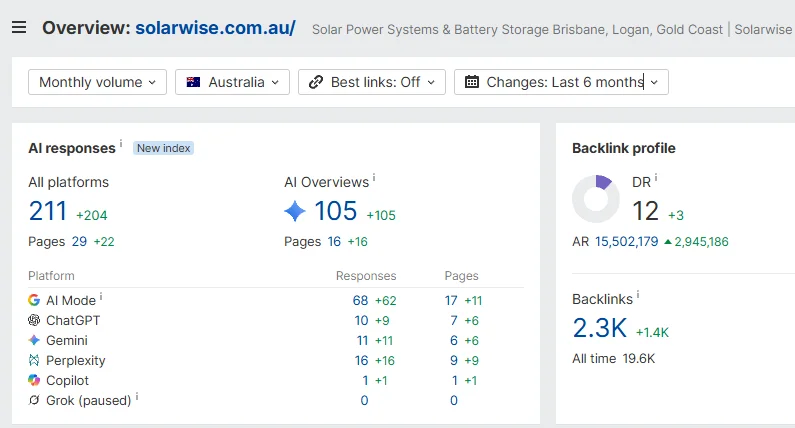Viewport: 795px width, 428px height.
Task: Click the green AR up-arrow indicator
Action: click(x=668, y=242)
